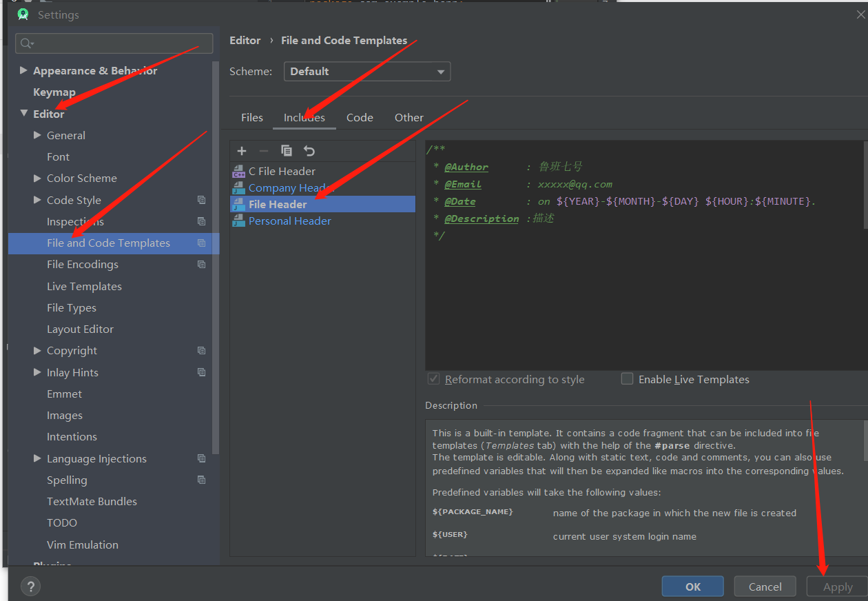868x601 pixels.
Task: Open the Scheme dropdown
Action: pyautogui.click(x=367, y=71)
